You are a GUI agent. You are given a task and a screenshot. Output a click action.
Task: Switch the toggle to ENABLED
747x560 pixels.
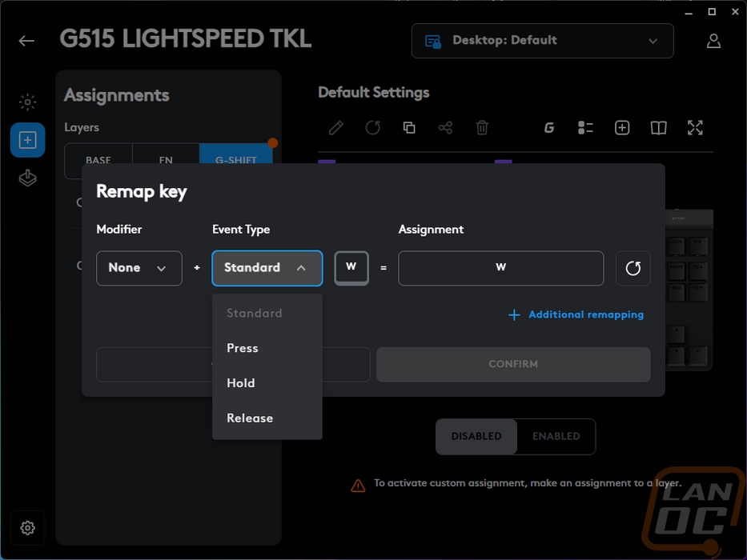tap(556, 436)
